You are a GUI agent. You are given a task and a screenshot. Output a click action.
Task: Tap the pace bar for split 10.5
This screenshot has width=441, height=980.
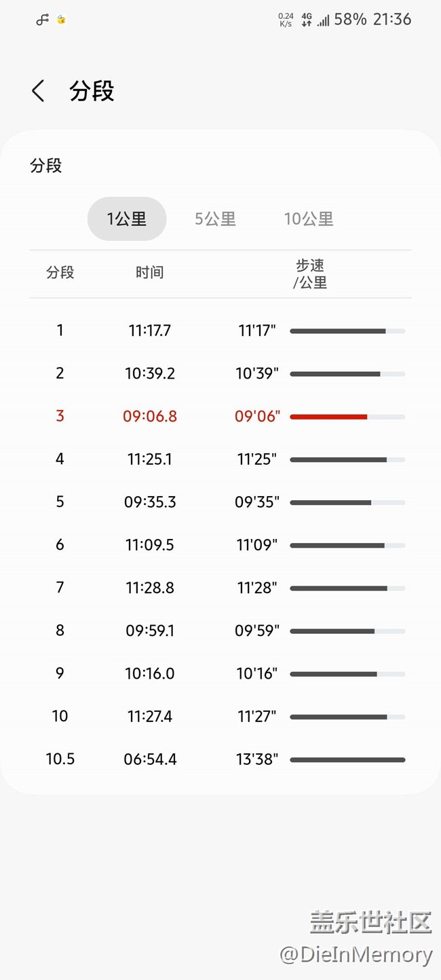pyautogui.click(x=347, y=760)
